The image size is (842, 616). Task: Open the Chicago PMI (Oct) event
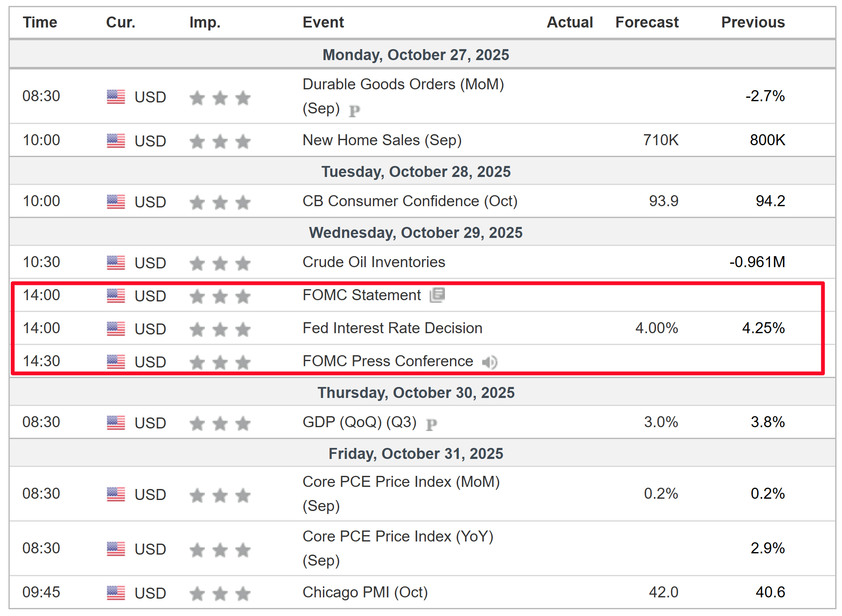point(365,592)
